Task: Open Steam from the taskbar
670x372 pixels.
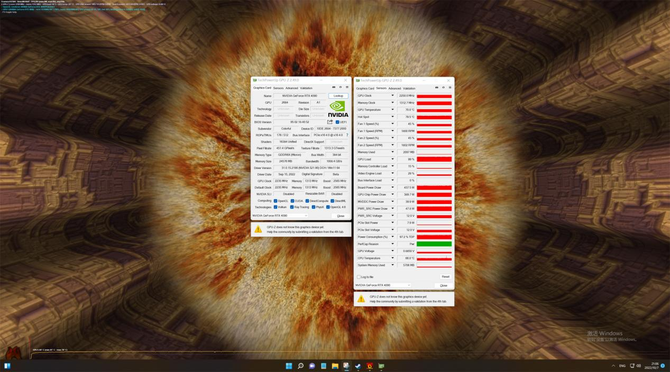Action: click(358, 366)
